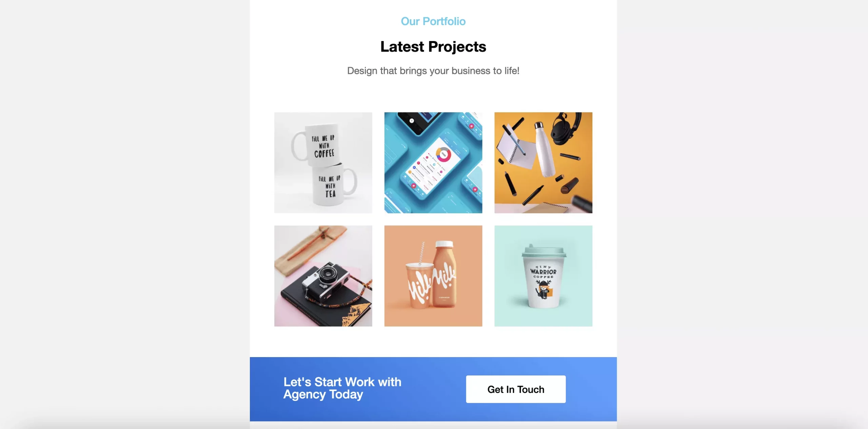The height and width of the screenshot is (429, 868).
Task: Select the tagline about design bringing business to life
Action: pyautogui.click(x=433, y=71)
